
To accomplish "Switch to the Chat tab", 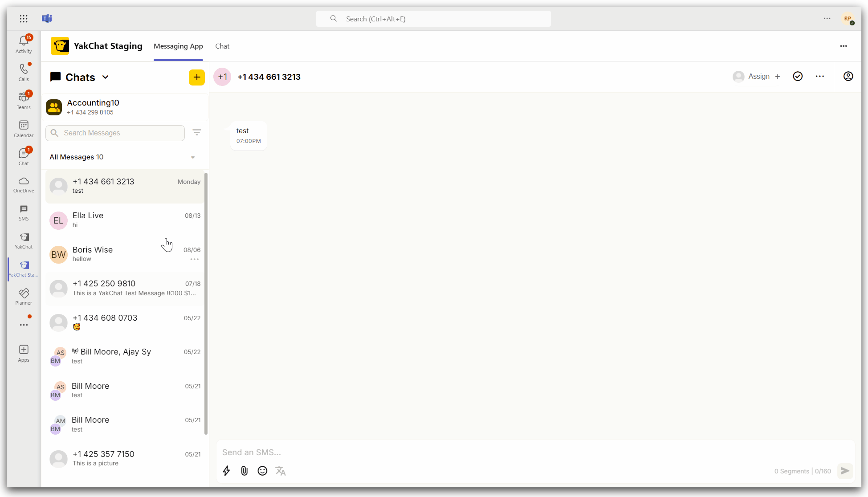I will pyautogui.click(x=222, y=46).
